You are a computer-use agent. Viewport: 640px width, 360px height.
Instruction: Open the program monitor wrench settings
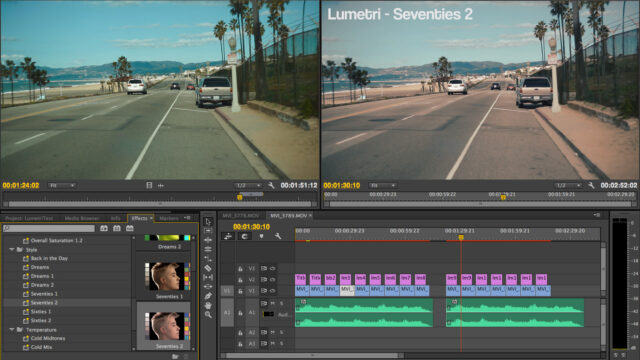point(591,185)
